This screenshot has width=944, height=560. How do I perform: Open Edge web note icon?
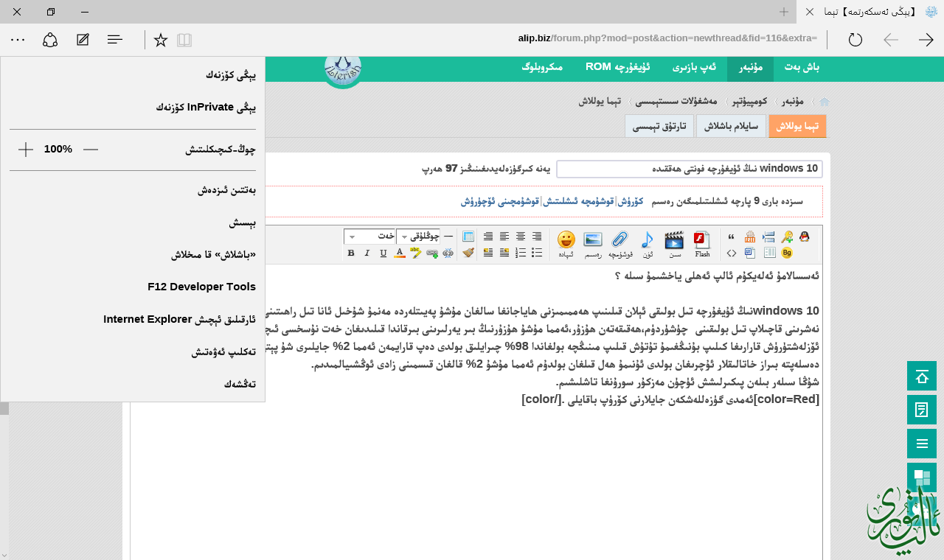[x=83, y=40]
